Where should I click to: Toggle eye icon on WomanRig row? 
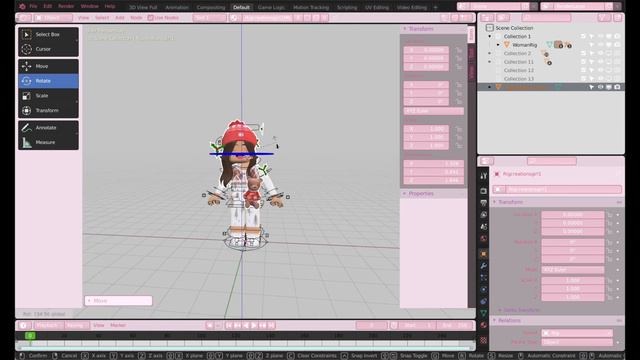600,45
